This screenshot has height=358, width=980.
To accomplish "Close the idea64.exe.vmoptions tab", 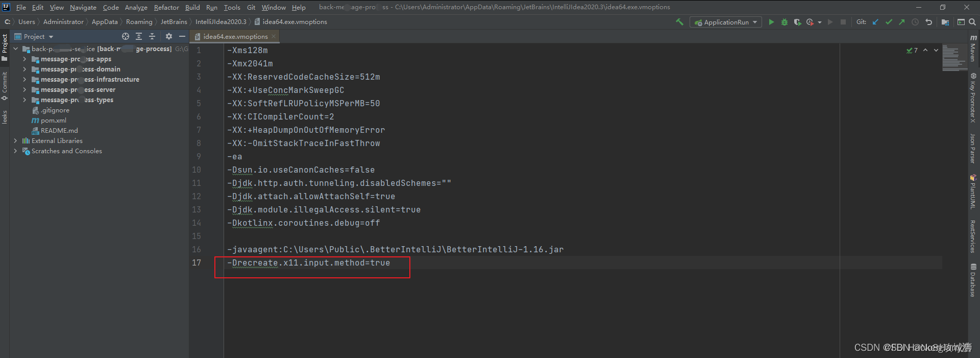I will coord(274,36).
